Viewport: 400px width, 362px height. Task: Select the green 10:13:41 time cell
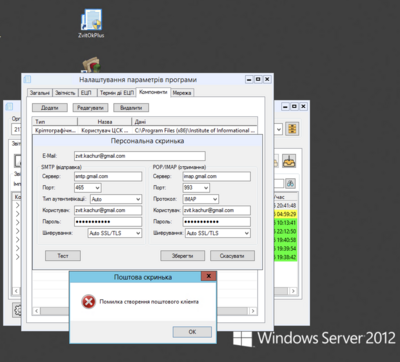point(285,223)
